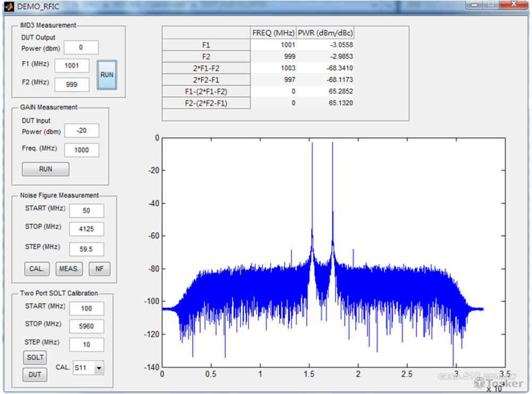Click the PWR (dBm/dBc) column header
532x394 pixels.
click(326, 32)
